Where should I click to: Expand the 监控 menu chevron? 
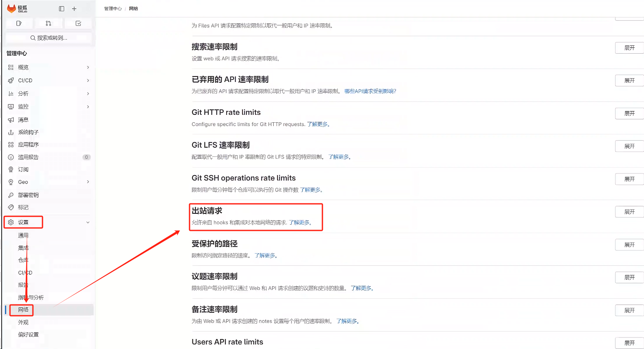pyautogui.click(x=88, y=106)
